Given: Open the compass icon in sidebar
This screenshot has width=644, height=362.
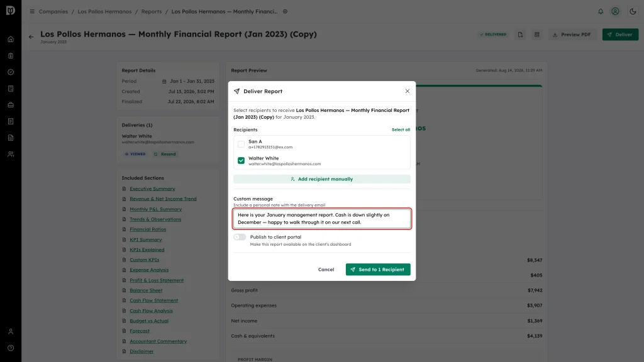Looking at the screenshot, I should [11, 72].
